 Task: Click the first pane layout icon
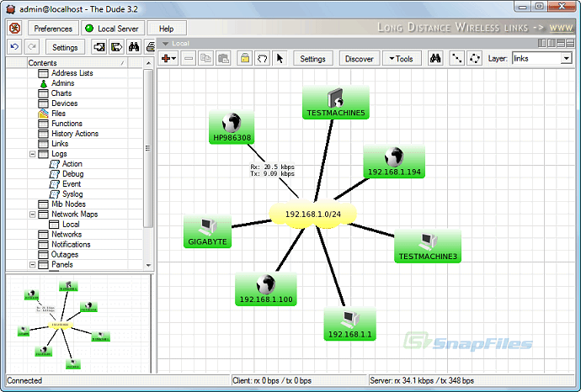tap(542, 43)
